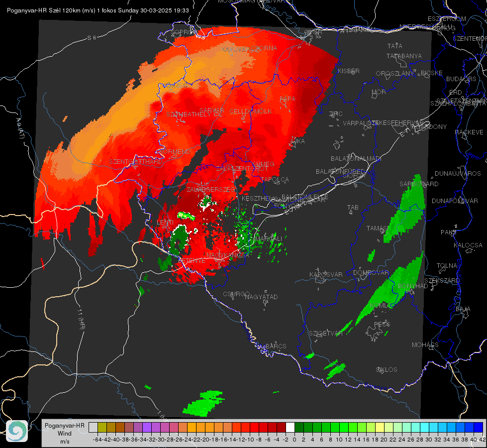Click the MARCALI city label

coord(269,238)
